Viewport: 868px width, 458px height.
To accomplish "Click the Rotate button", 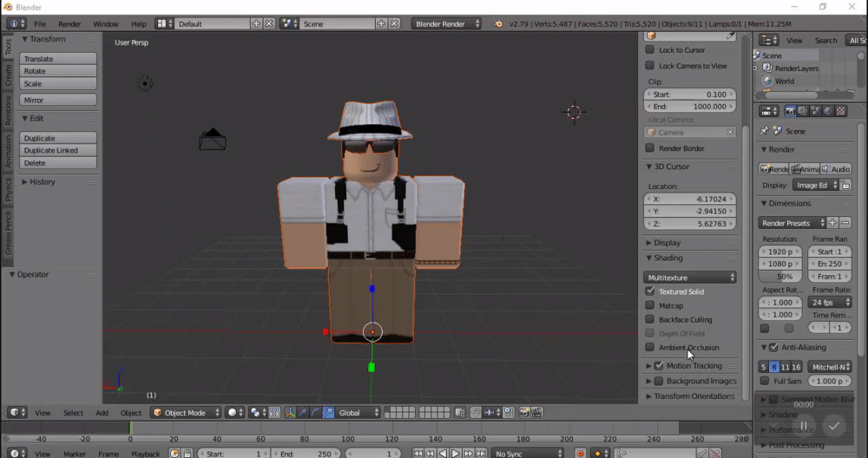I will pos(58,71).
